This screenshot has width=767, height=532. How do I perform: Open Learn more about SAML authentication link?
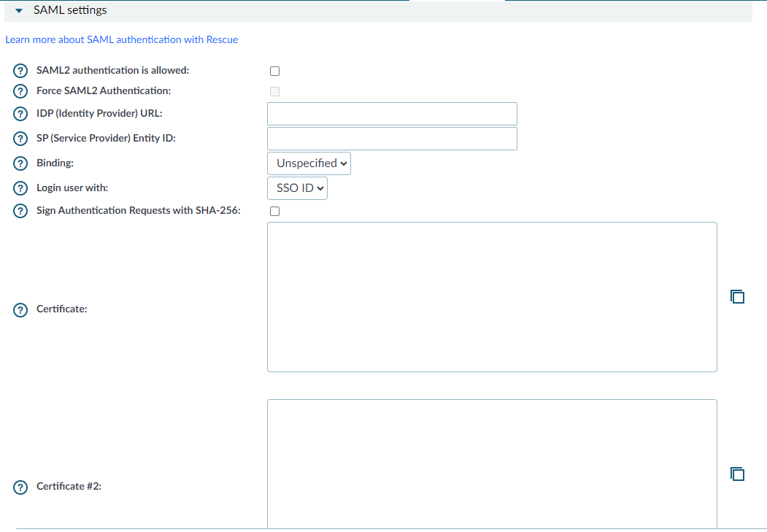pos(121,39)
